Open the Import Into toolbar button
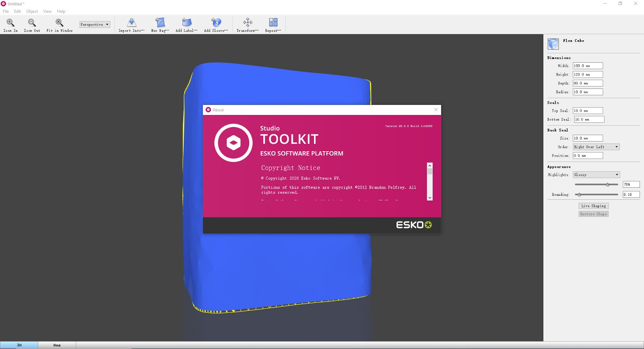 point(131,25)
